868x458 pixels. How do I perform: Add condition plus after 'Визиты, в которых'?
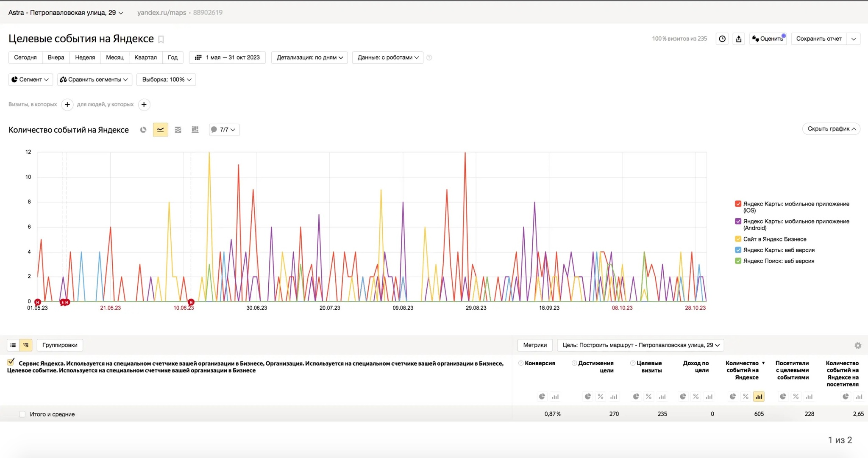pyautogui.click(x=67, y=104)
